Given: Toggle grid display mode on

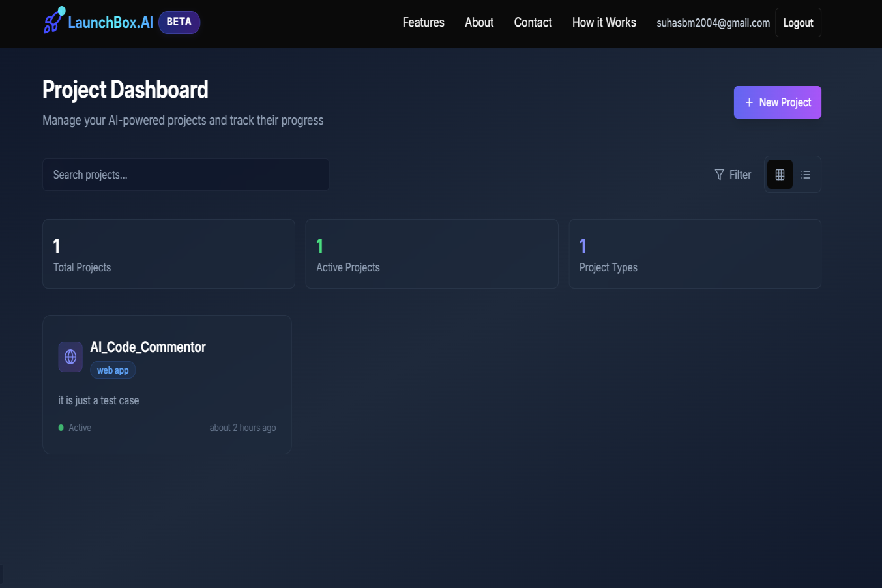Looking at the screenshot, I should coord(780,174).
